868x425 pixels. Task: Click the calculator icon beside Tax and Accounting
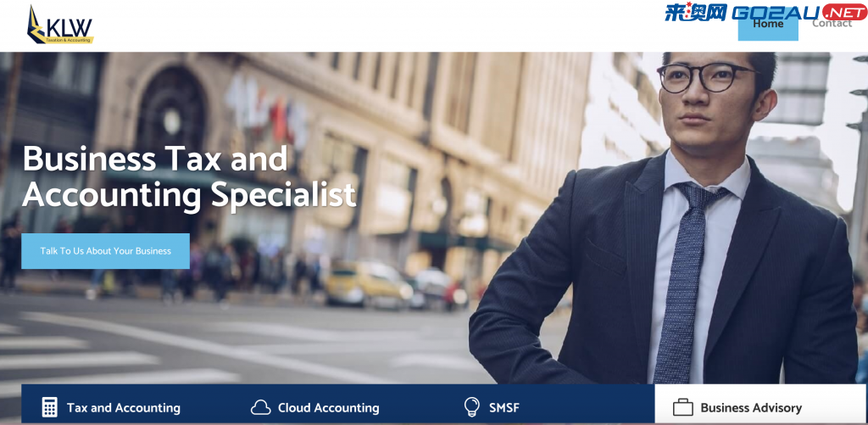point(50,407)
